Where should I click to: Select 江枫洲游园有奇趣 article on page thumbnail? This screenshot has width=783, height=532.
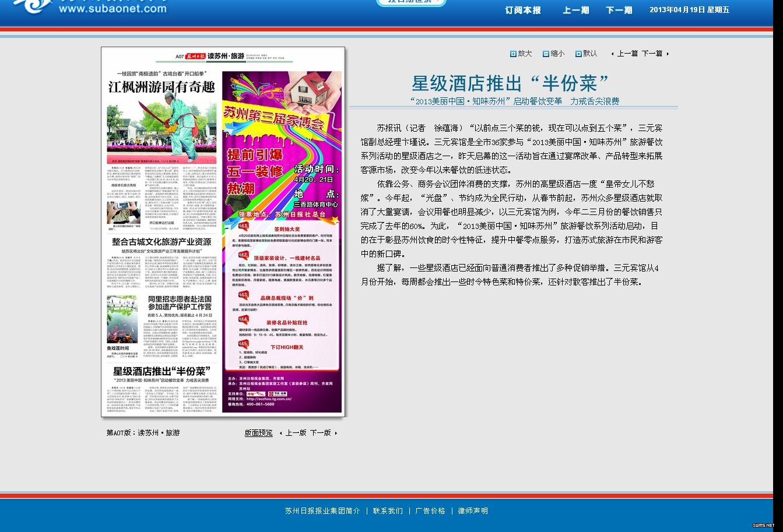coord(161,87)
